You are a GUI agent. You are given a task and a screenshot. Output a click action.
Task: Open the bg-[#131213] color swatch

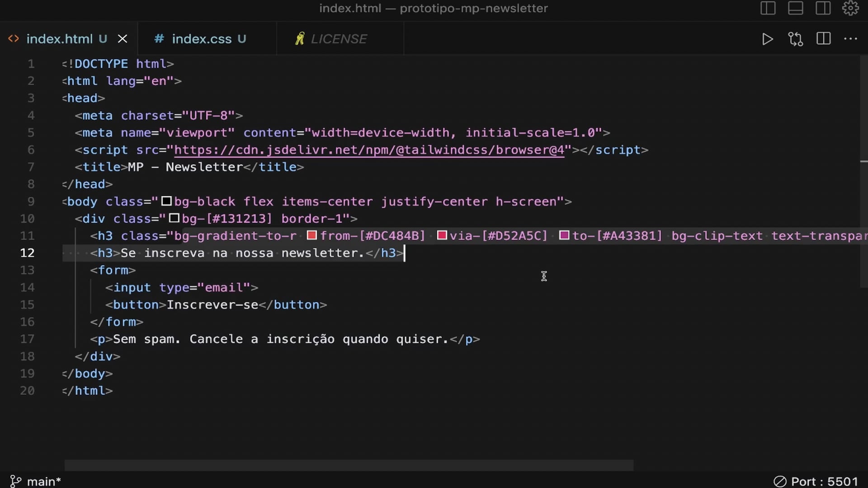[x=174, y=218]
